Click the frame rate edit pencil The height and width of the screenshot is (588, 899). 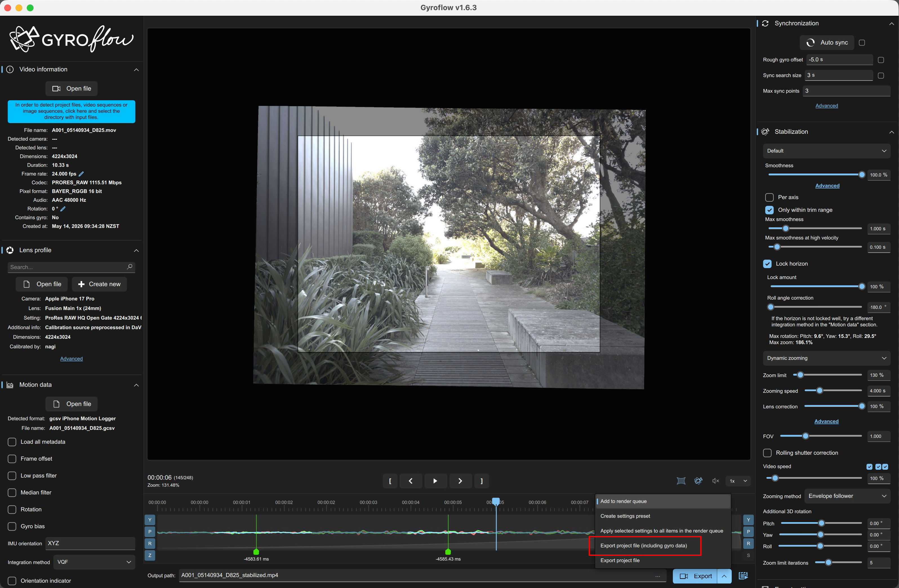81,174
